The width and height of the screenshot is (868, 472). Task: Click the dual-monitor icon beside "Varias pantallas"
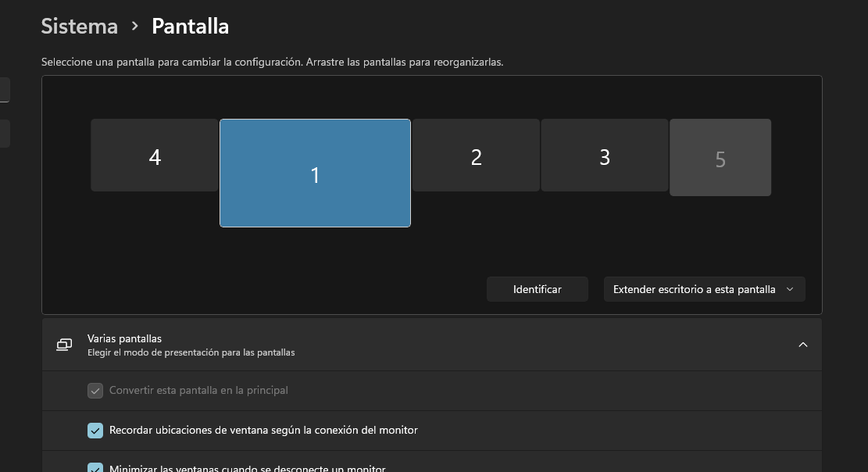(63, 345)
